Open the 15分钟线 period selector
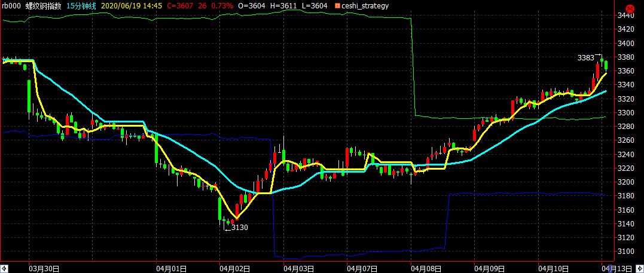 (81, 6)
